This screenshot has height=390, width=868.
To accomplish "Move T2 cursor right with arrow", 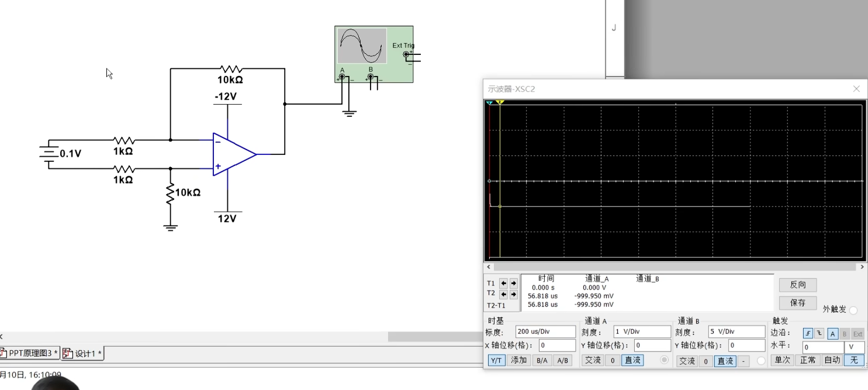I will click(513, 295).
